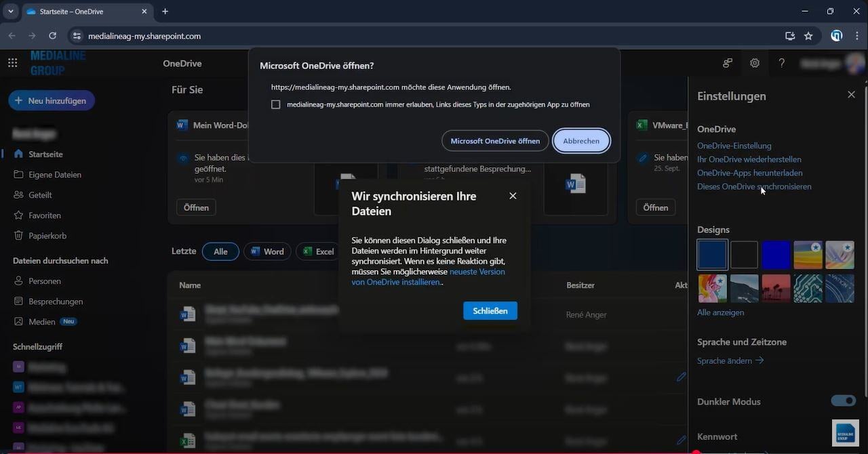Click the settings gear in OneDrive header
The width and height of the screenshot is (868, 454).
click(x=755, y=63)
